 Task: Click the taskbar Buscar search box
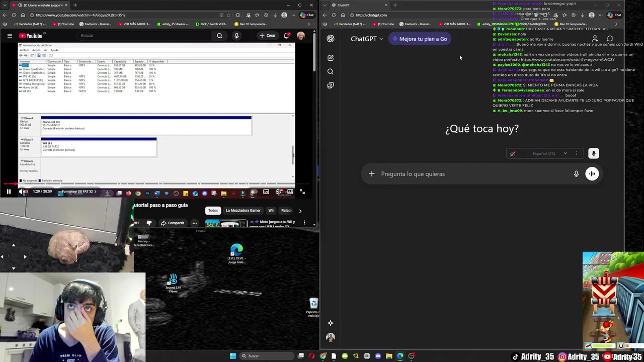tap(267, 356)
